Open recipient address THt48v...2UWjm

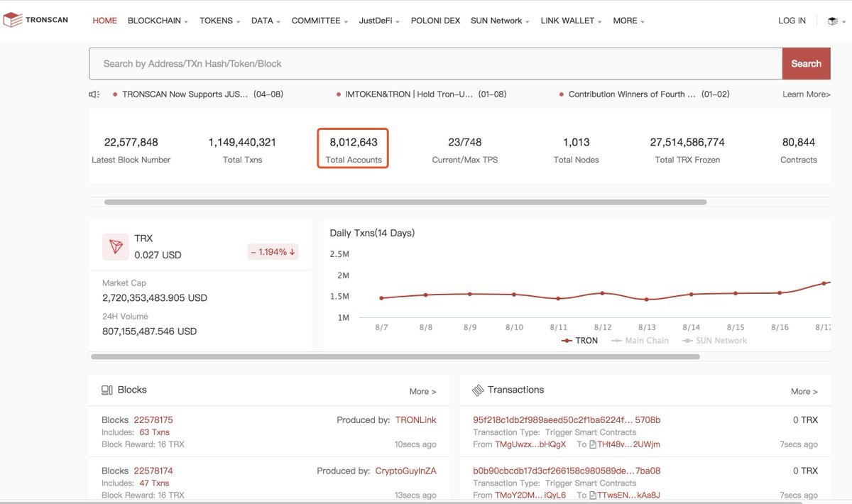click(x=629, y=444)
